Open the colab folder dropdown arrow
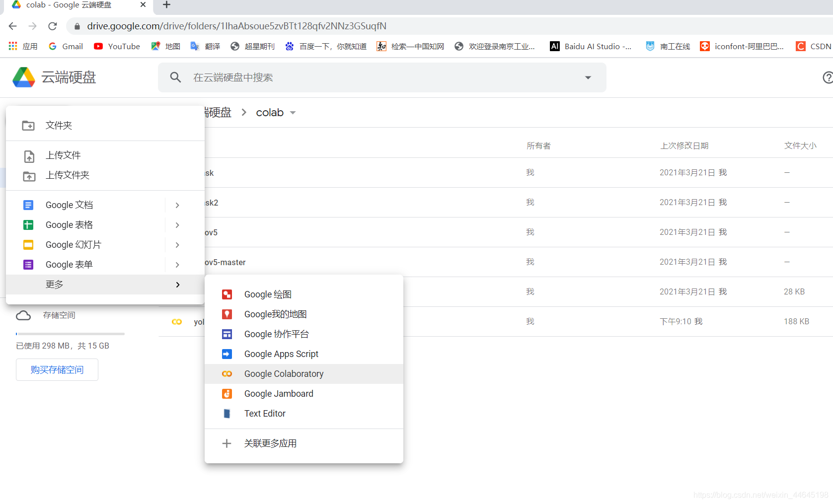833x504 pixels. [x=293, y=113]
